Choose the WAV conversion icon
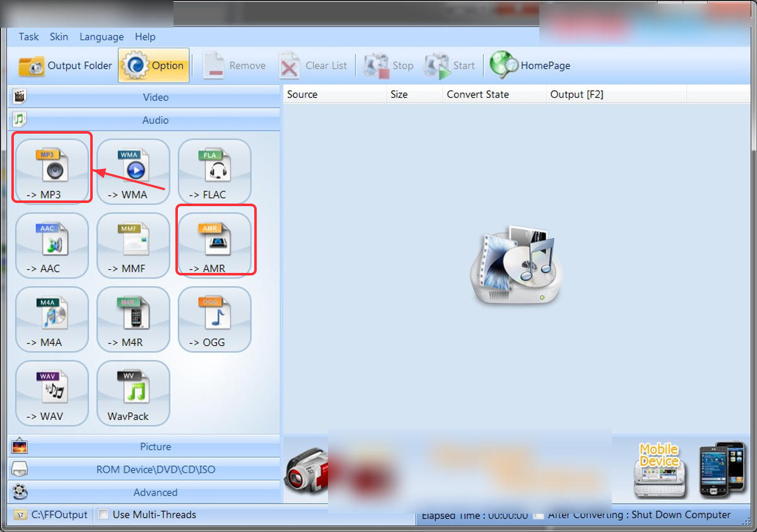 [x=52, y=393]
